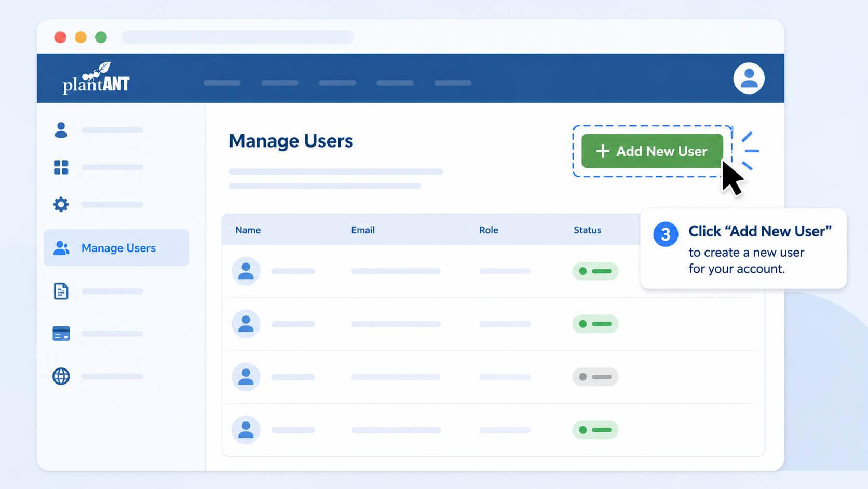Open the document icon in sidebar

(x=61, y=291)
